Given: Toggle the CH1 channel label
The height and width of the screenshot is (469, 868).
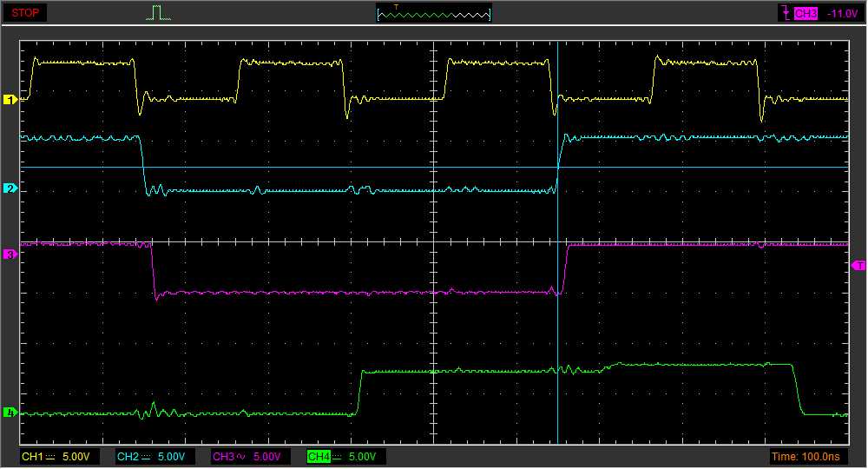Looking at the screenshot, I should 31,457.
